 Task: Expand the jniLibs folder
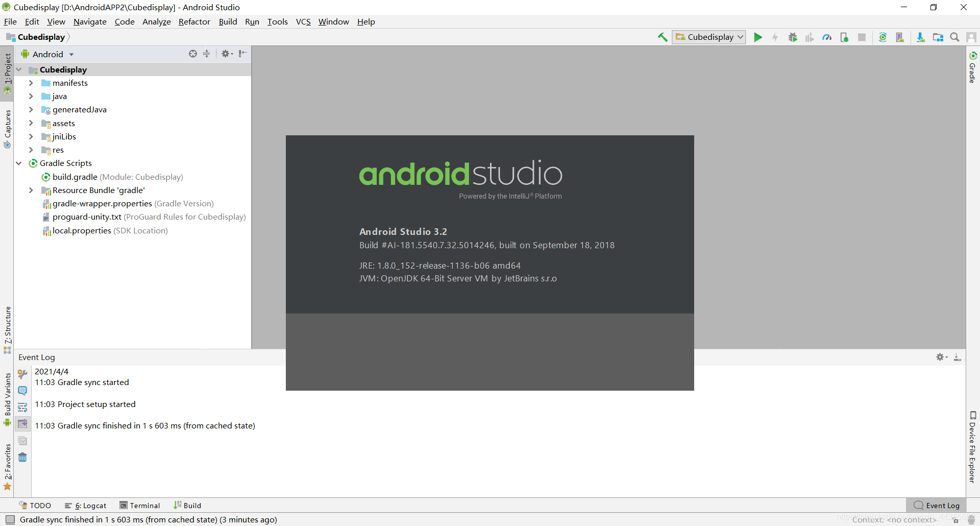(x=31, y=136)
